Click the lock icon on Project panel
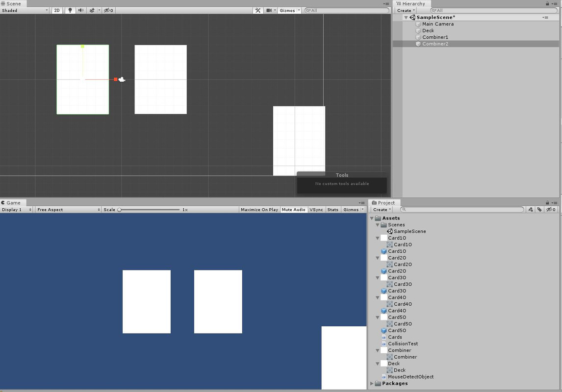This screenshot has height=392, width=562. tap(547, 203)
